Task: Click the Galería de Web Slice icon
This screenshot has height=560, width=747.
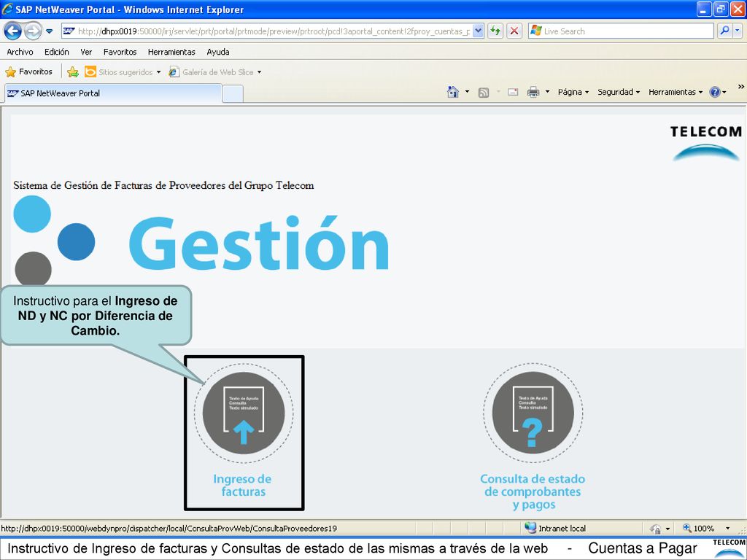Action: [174, 72]
